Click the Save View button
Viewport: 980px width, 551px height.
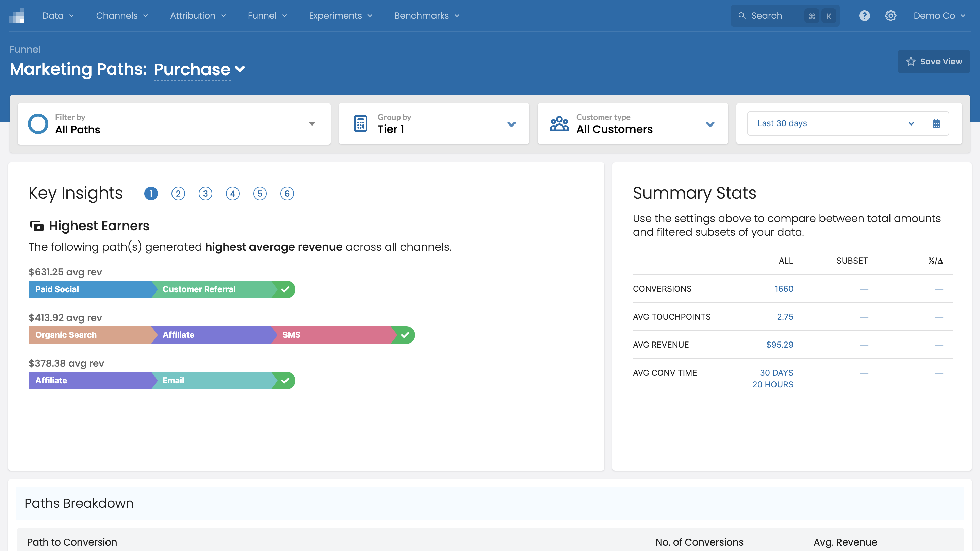(x=934, y=62)
